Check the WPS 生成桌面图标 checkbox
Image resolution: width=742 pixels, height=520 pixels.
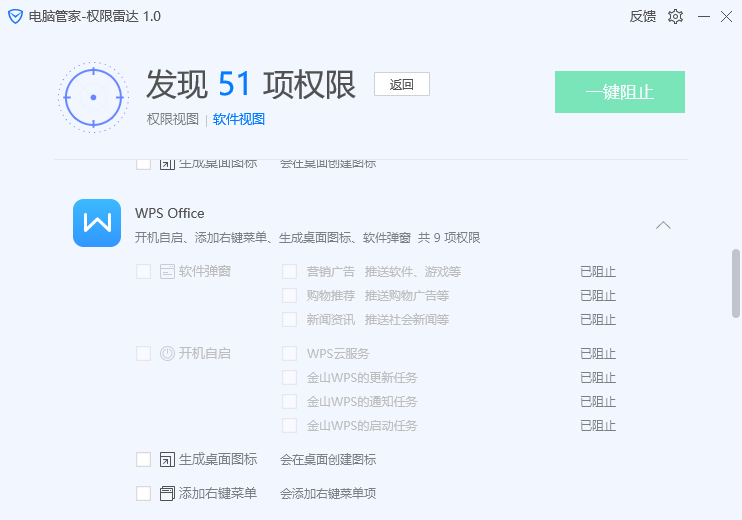[x=143, y=459]
